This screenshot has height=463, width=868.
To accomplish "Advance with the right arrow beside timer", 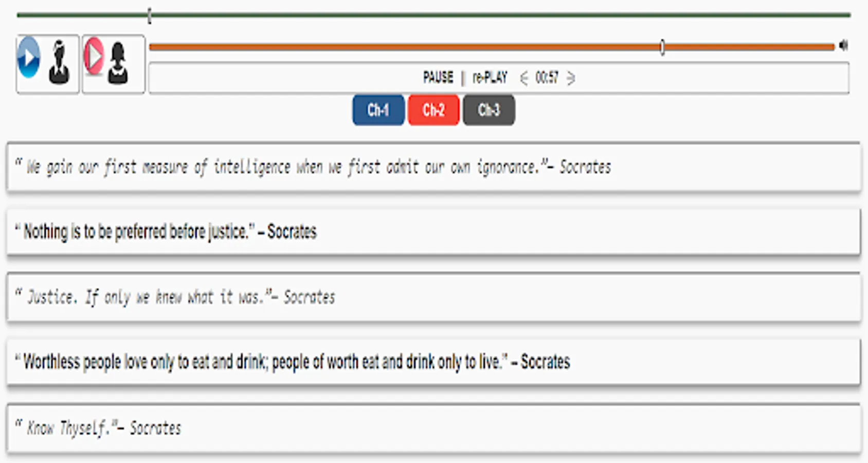I will (570, 78).
